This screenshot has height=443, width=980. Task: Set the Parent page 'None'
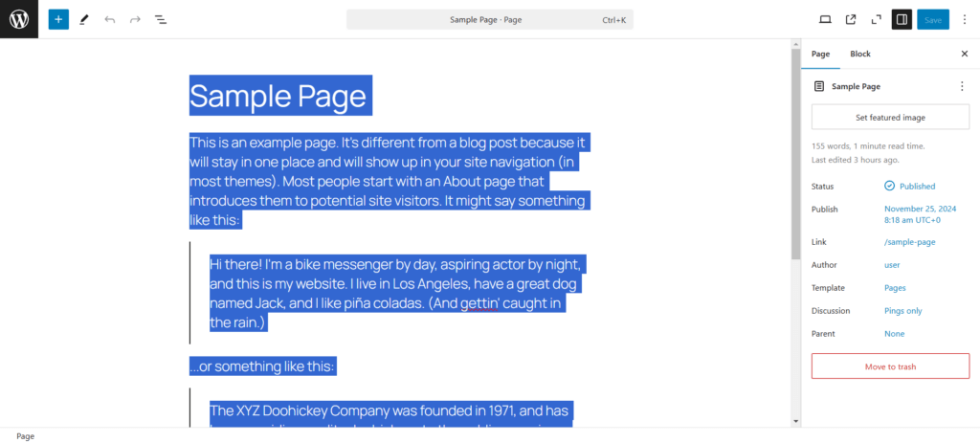coord(895,334)
